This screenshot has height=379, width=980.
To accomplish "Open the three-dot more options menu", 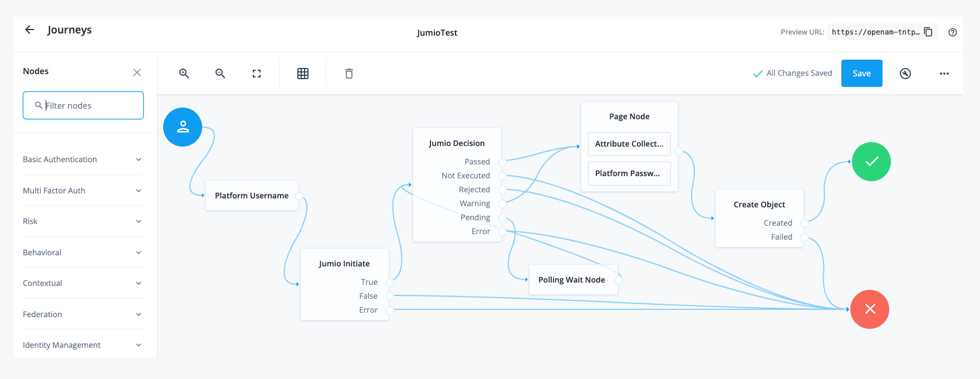I will click(x=944, y=74).
